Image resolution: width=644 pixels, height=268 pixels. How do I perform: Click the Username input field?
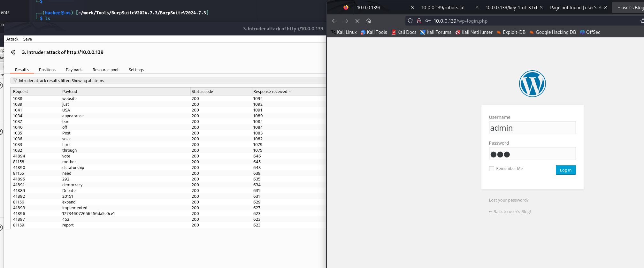pyautogui.click(x=532, y=128)
